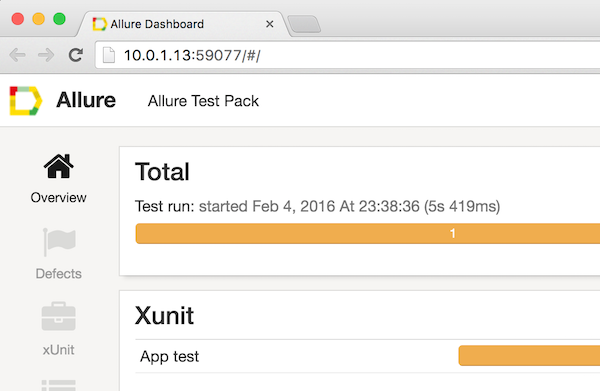Screen dimensions: 600x391
Task: Click the green maximize window button
Action: (59, 19)
